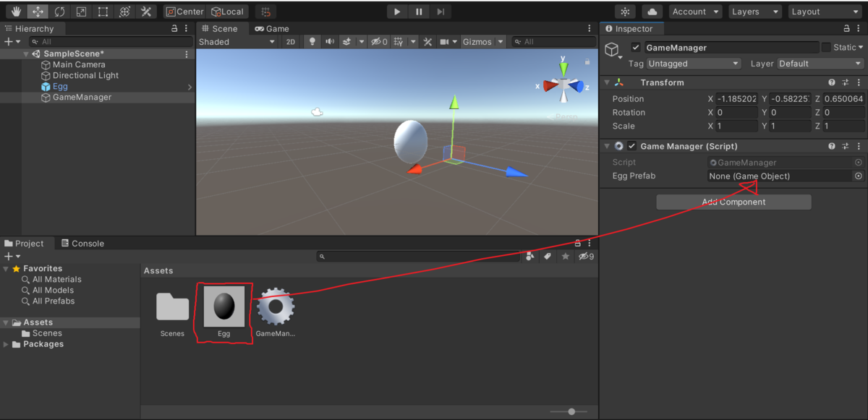
Task: Open scene camera settings icon
Action: (445, 42)
